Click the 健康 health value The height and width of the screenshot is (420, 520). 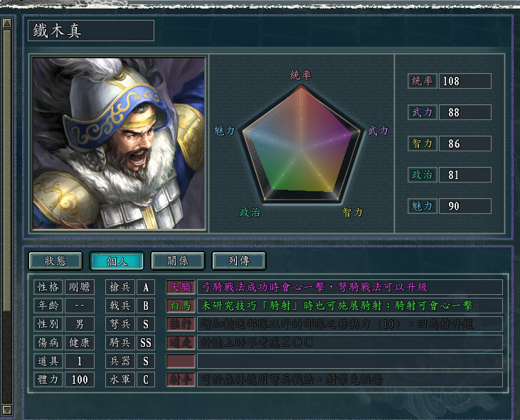pyautogui.click(x=79, y=343)
